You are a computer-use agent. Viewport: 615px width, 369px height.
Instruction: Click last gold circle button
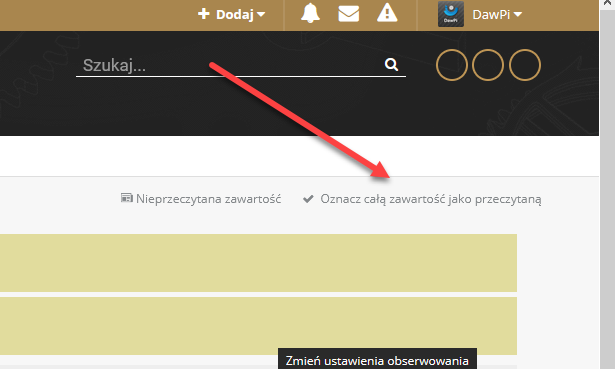525,65
